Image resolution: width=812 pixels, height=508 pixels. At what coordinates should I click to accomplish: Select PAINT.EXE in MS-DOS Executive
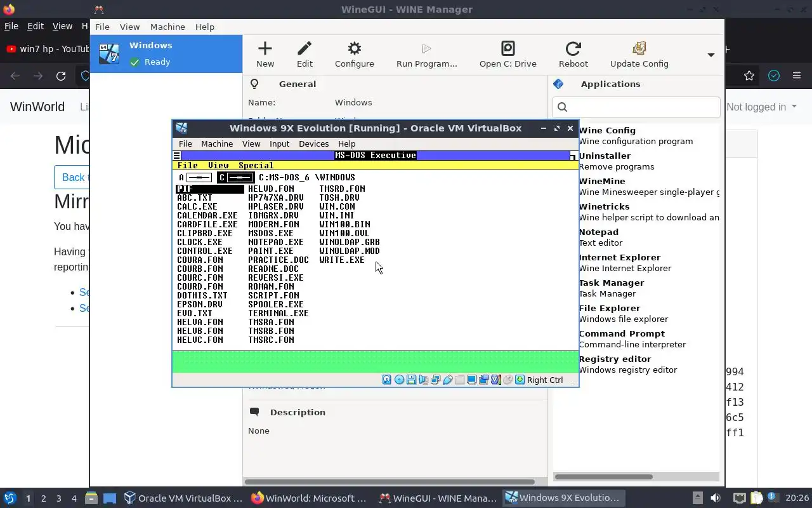[271, 251]
